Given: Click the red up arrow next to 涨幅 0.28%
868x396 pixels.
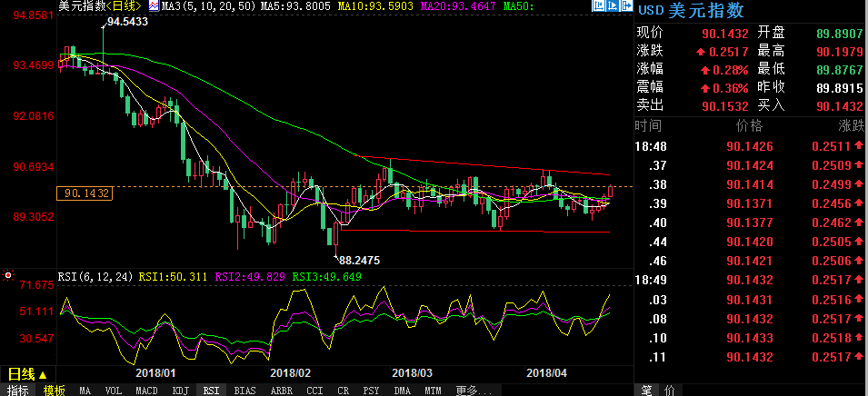Looking at the screenshot, I should pos(704,69).
